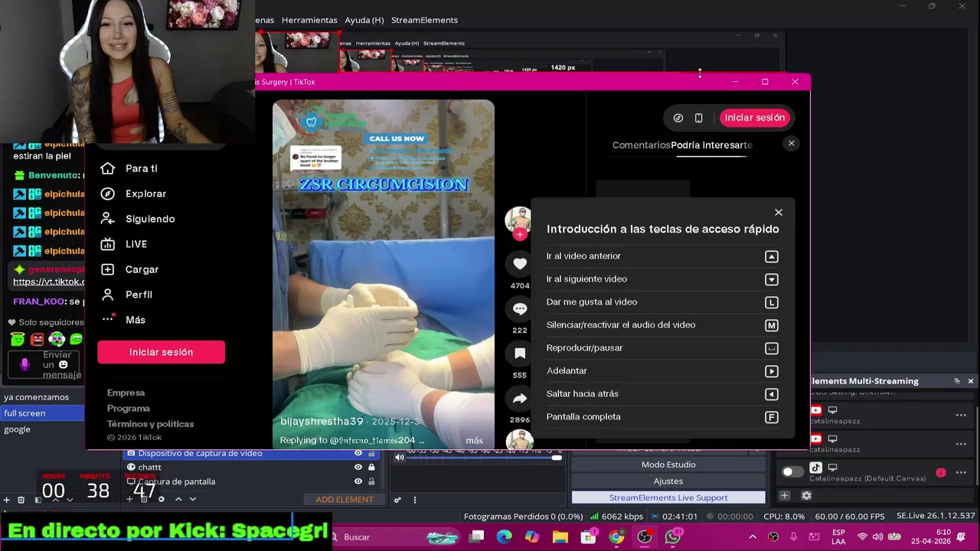Show hidden system tray icons
Viewport: 980px width, 551px height.
click(752, 537)
